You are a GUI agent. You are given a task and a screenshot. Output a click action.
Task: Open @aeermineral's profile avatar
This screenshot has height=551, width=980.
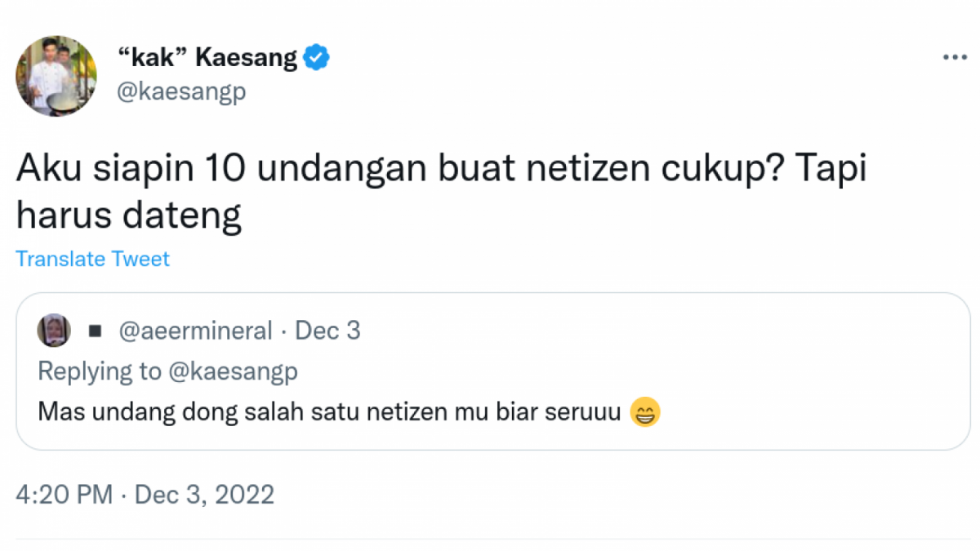click(x=53, y=330)
